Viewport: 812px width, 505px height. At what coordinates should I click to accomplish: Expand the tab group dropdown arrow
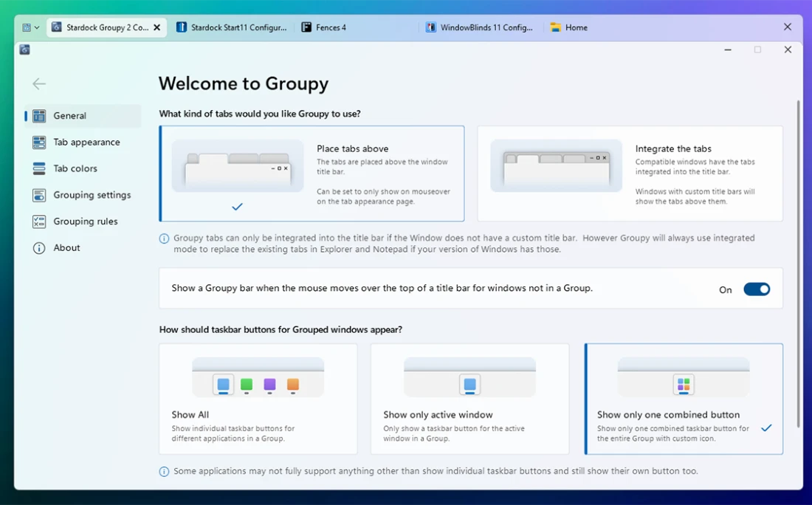[x=37, y=28]
